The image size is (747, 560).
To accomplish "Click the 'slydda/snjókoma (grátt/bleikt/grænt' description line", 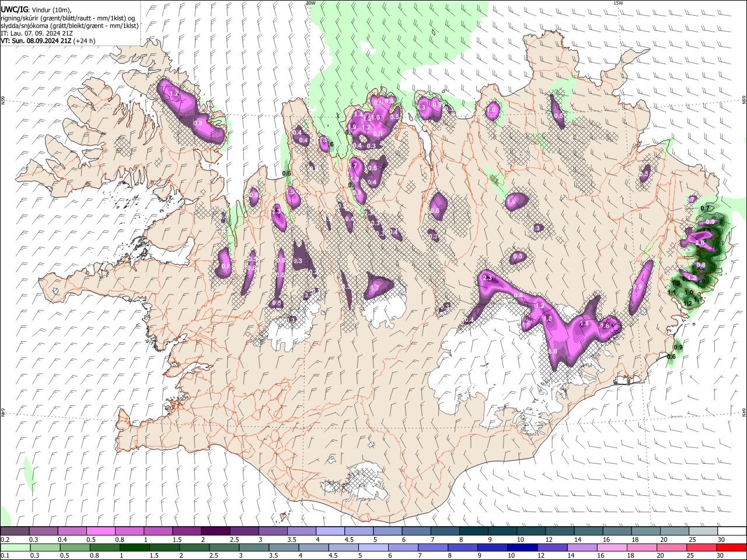I will tap(69, 26).
